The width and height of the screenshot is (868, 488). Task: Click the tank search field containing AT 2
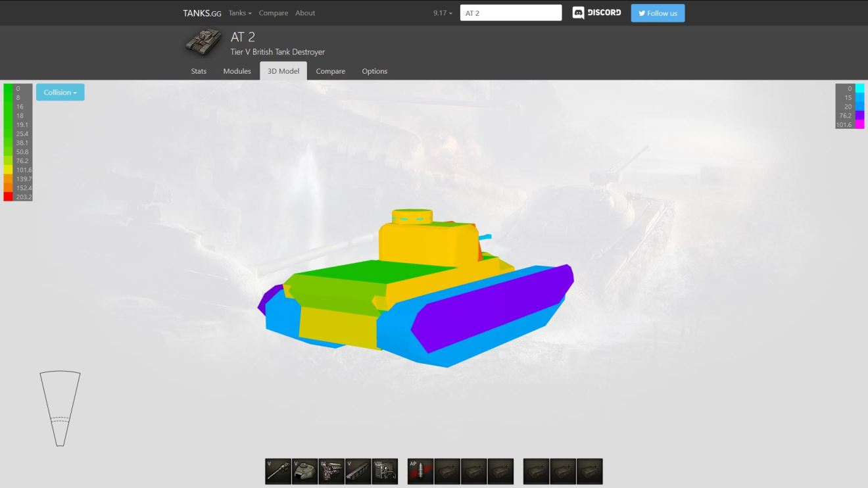(510, 13)
